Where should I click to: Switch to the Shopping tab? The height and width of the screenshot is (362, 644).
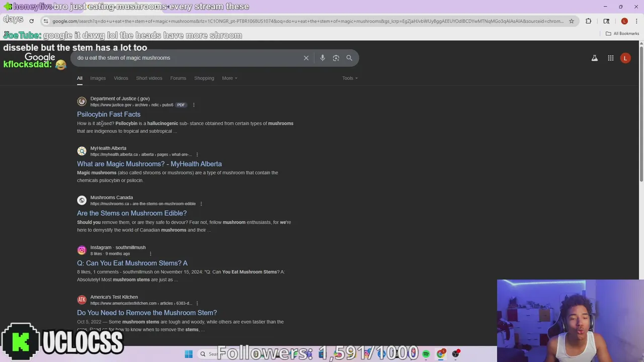(204, 78)
